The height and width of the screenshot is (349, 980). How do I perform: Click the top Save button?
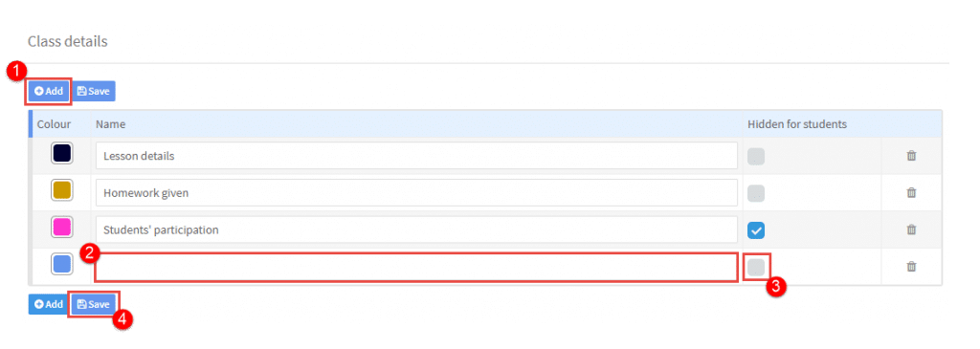(93, 91)
